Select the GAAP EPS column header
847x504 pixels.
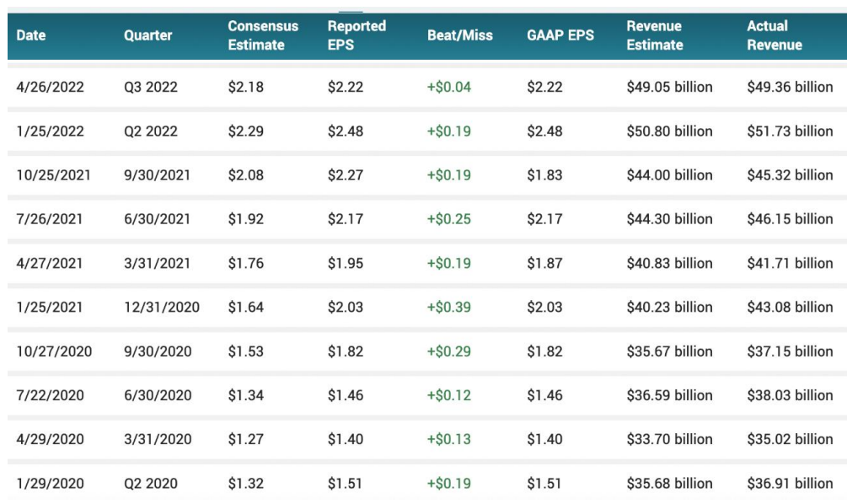[x=560, y=35]
